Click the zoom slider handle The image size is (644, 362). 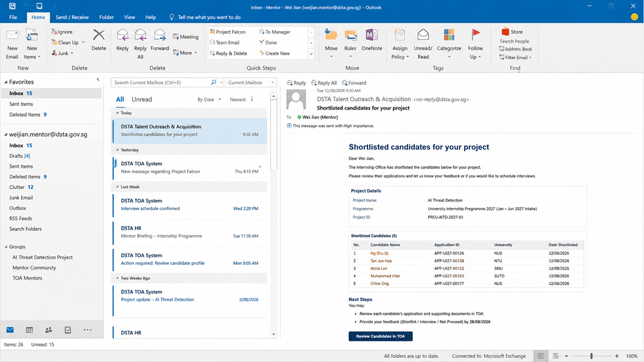[591, 356]
